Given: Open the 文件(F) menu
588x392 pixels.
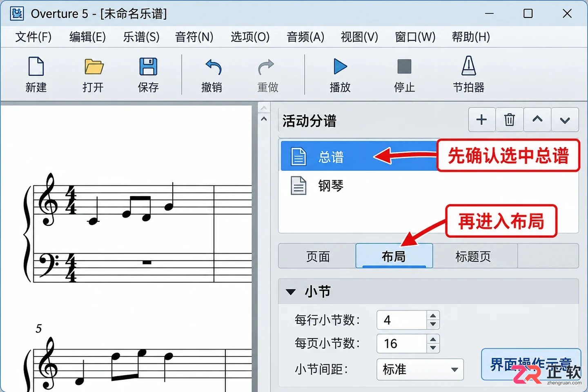Looking at the screenshot, I should point(33,37).
